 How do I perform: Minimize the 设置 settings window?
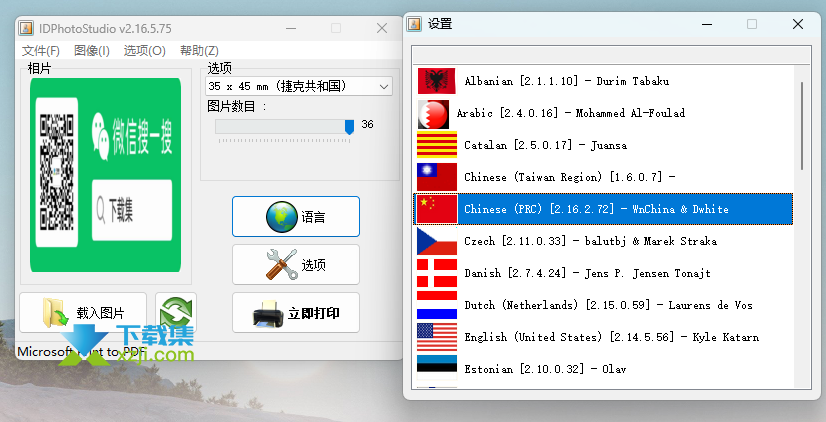coord(707,24)
